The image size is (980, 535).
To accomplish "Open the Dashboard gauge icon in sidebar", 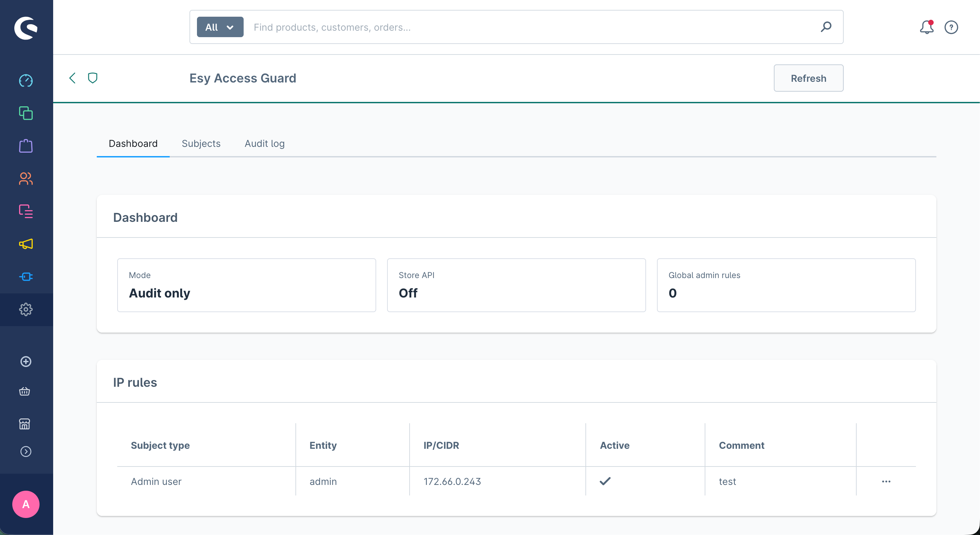I will pos(26,81).
